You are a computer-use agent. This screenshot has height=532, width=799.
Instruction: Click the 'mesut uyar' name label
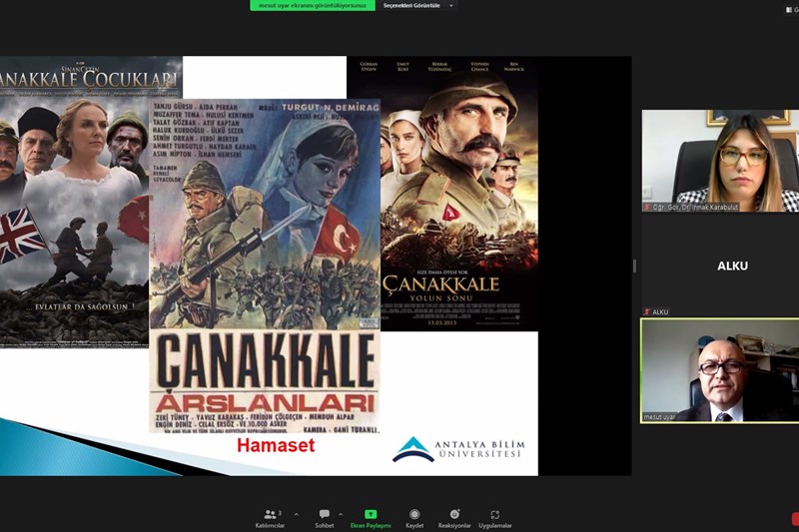pos(659,417)
